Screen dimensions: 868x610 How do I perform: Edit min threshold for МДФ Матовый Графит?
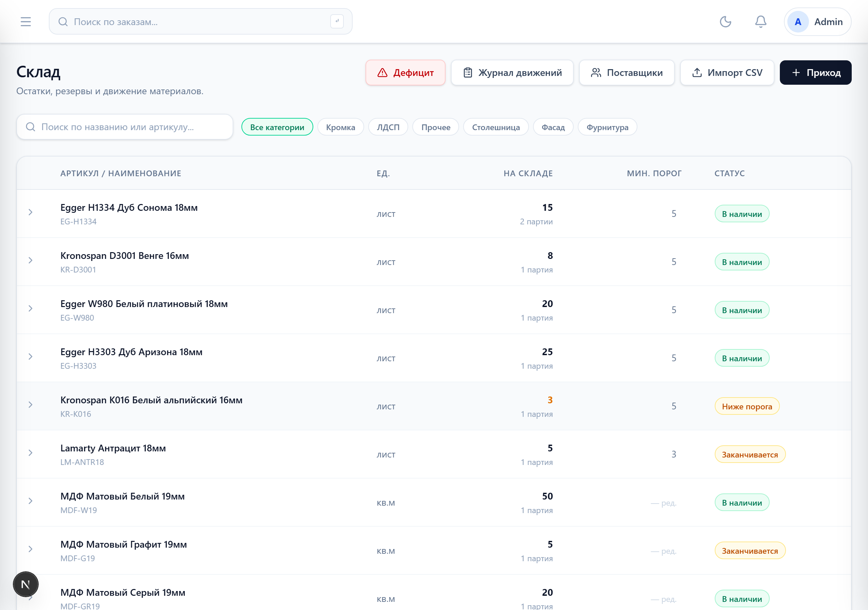(664, 551)
